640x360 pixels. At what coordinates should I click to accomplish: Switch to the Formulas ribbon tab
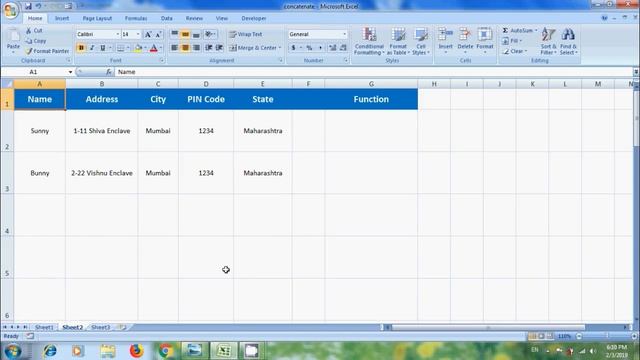tap(136, 18)
